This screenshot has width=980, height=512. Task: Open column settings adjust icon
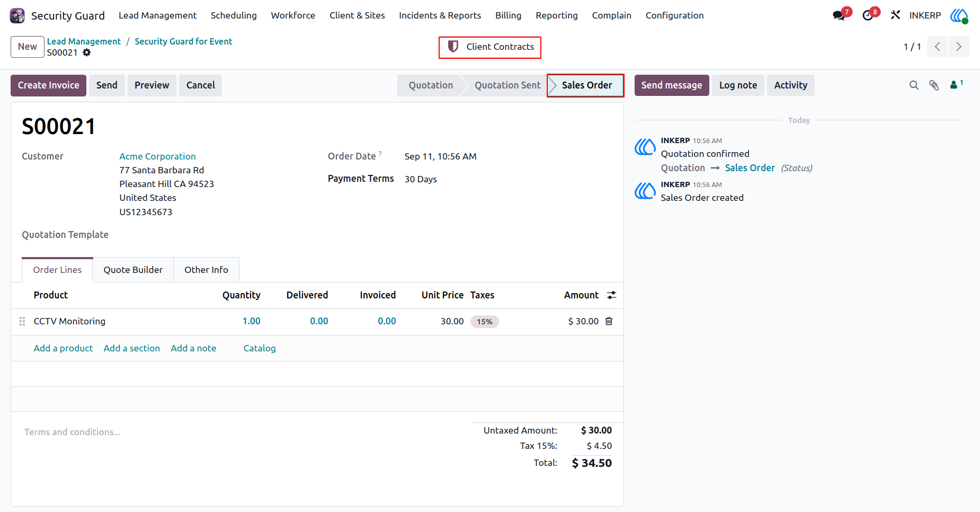pos(611,295)
